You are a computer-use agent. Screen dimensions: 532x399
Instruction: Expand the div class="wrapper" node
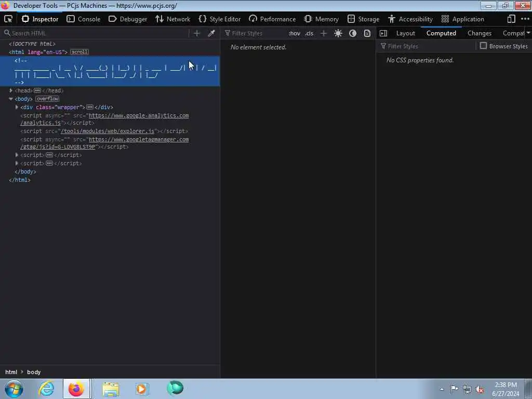[17, 107]
